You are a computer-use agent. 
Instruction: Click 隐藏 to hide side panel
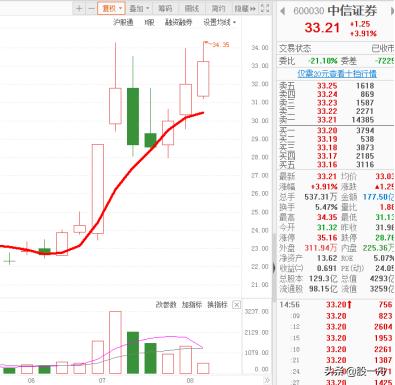[x=245, y=8]
